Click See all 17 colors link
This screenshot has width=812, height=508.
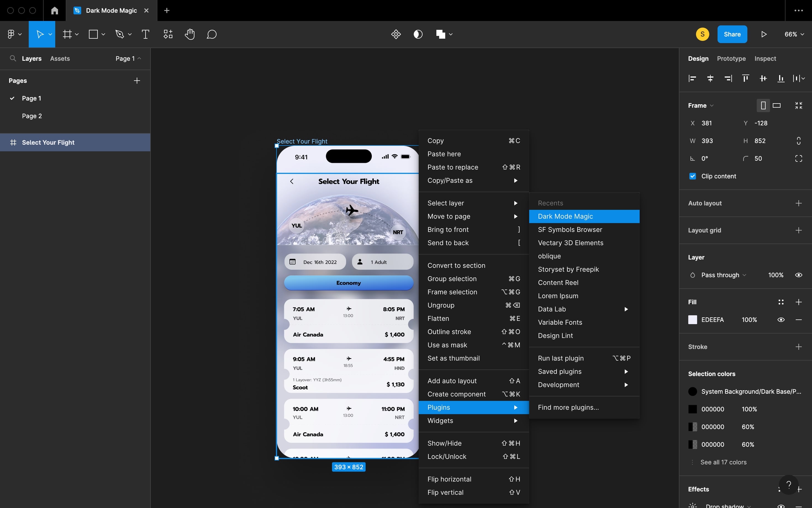(723, 462)
